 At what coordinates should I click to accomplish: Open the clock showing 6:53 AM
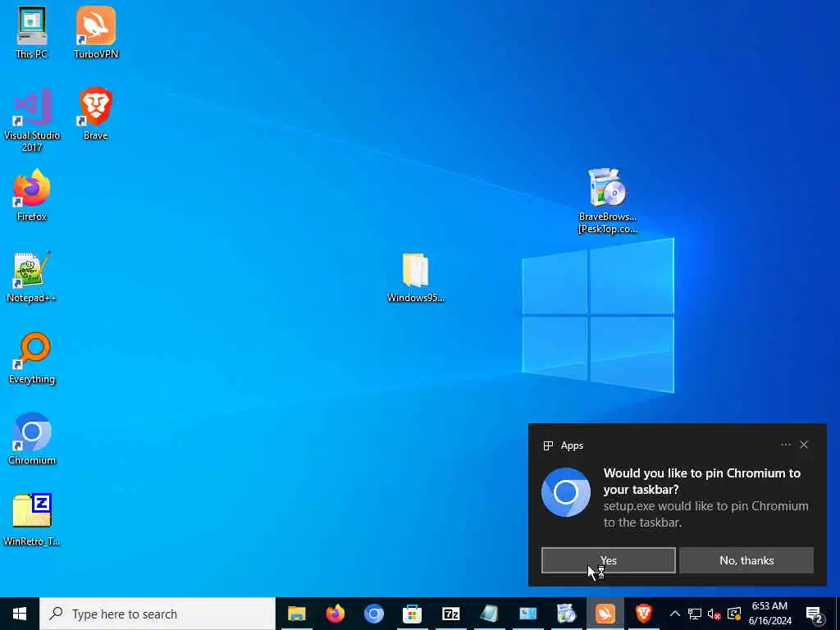point(769,614)
